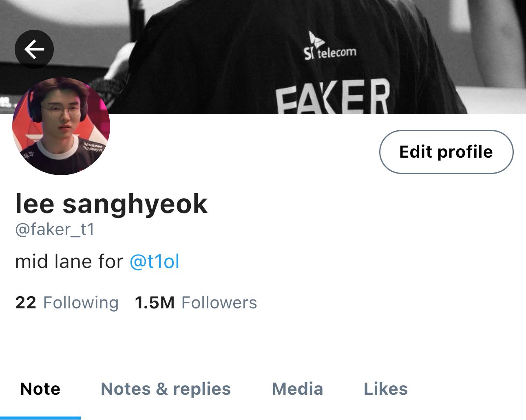Image resolution: width=526 pixels, height=420 pixels.
Task: View the Following list
Action: click(x=67, y=303)
